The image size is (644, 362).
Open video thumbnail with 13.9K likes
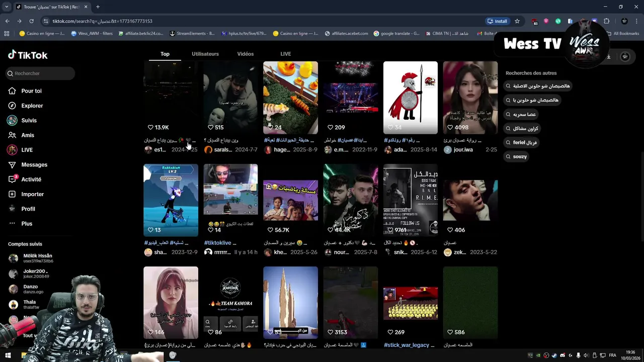point(171,98)
